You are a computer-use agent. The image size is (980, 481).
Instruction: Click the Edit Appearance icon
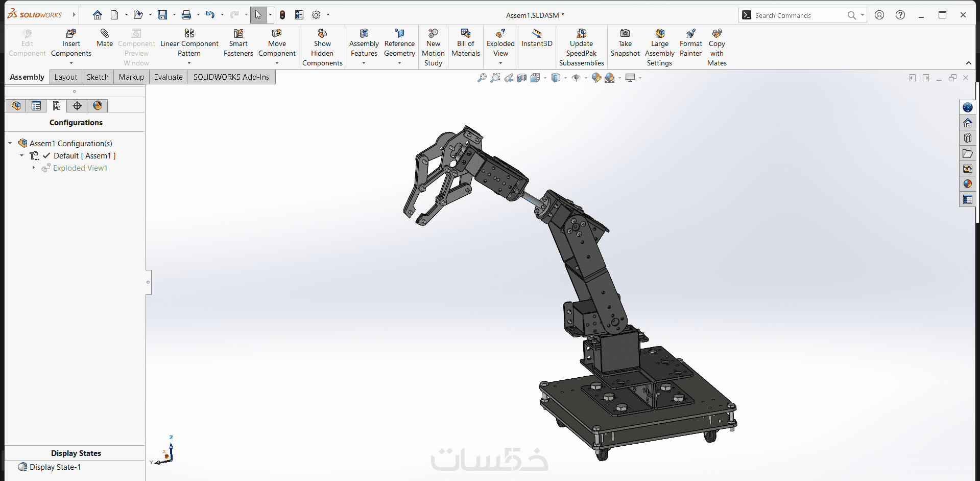click(596, 78)
